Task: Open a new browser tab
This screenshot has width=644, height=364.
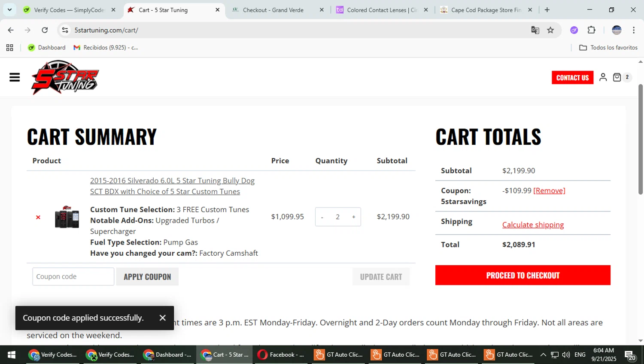Action: point(547,10)
